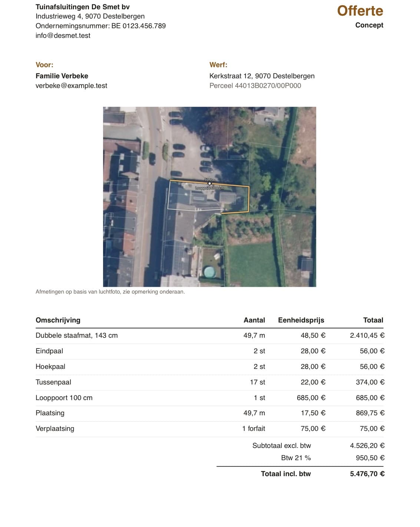Click customer name Familie Verbeke

click(x=62, y=76)
